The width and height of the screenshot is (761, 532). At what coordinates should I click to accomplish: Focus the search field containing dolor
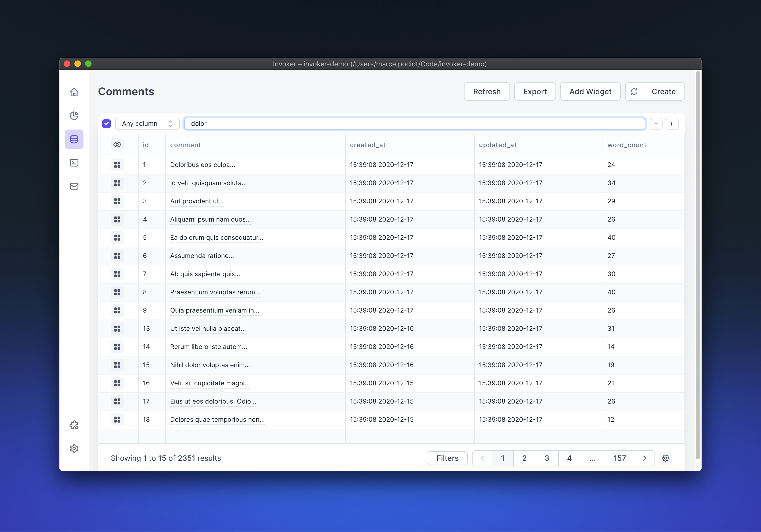pyautogui.click(x=415, y=124)
